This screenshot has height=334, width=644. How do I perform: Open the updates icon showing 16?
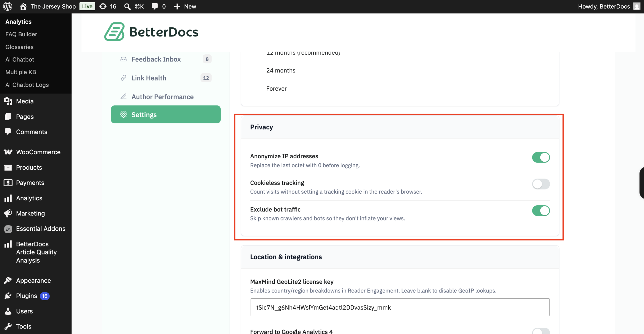(103, 6)
